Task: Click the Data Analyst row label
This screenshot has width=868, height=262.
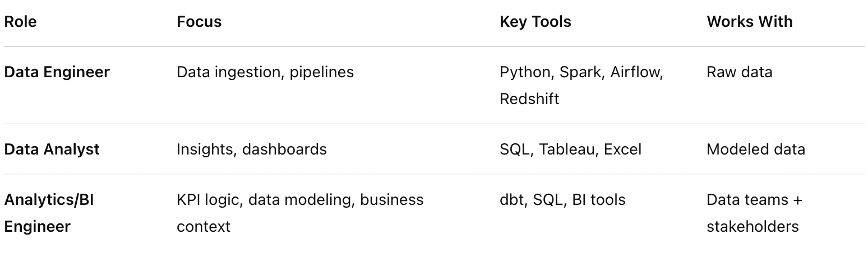Action: (52, 149)
